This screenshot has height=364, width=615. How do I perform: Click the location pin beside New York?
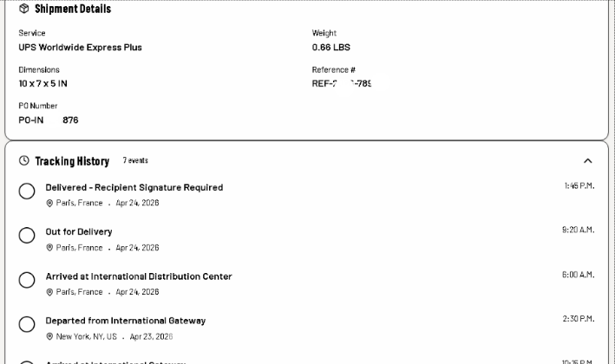pyautogui.click(x=49, y=336)
